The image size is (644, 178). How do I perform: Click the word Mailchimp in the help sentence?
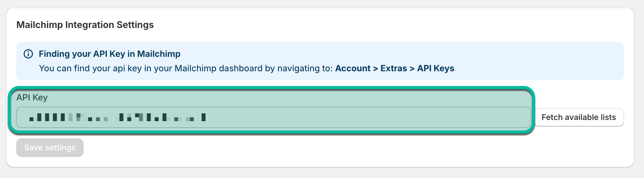(x=195, y=69)
